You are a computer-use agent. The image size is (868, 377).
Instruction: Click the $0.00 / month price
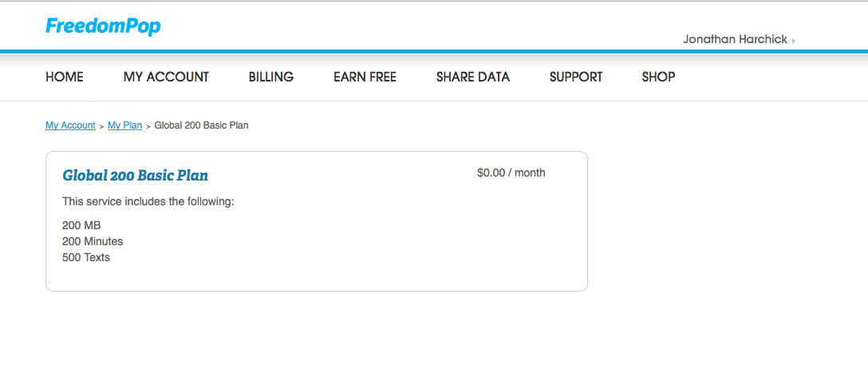click(x=511, y=173)
